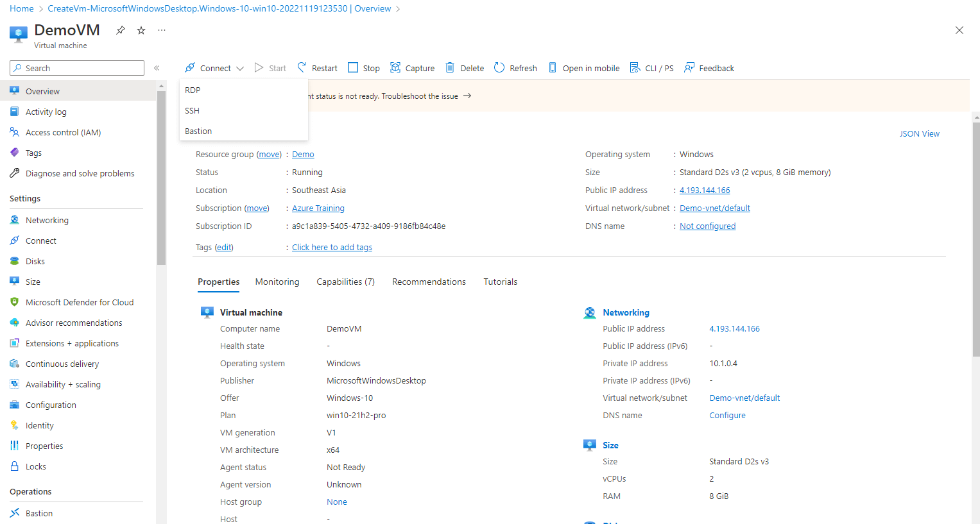Open the Recommendations tab
The image size is (980, 524).
(x=429, y=282)
